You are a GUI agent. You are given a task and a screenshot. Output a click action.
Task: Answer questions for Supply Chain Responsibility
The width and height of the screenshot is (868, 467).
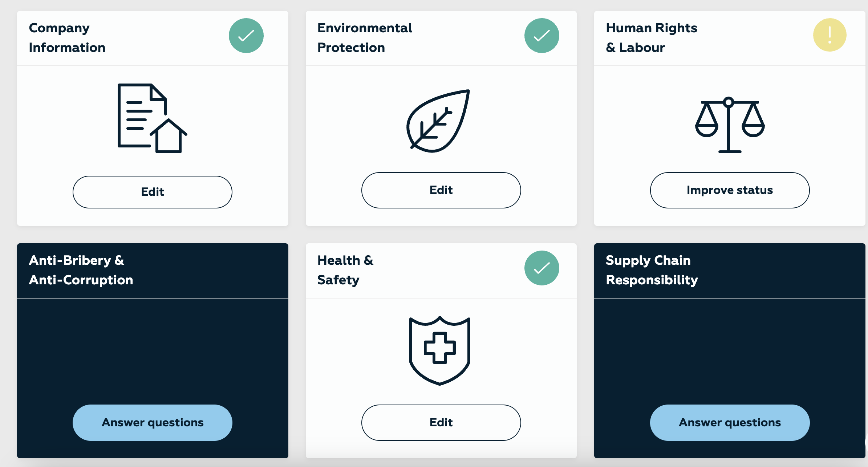click(730, 422)
